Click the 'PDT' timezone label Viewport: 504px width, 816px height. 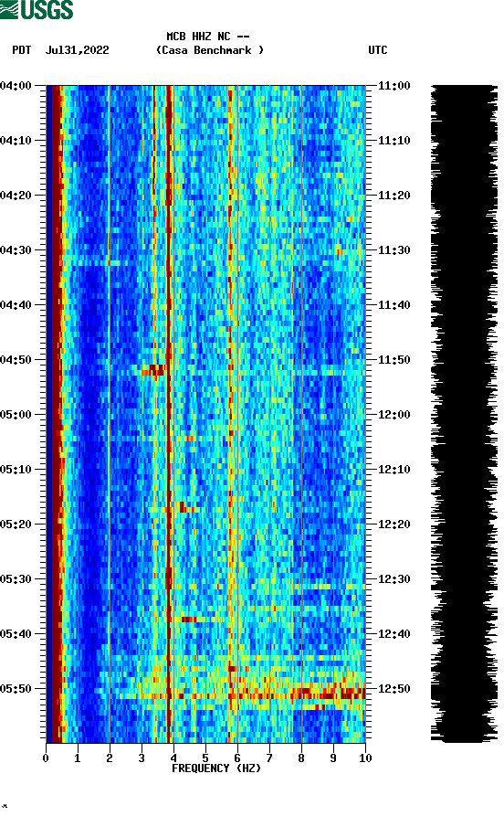pos(21,50)
